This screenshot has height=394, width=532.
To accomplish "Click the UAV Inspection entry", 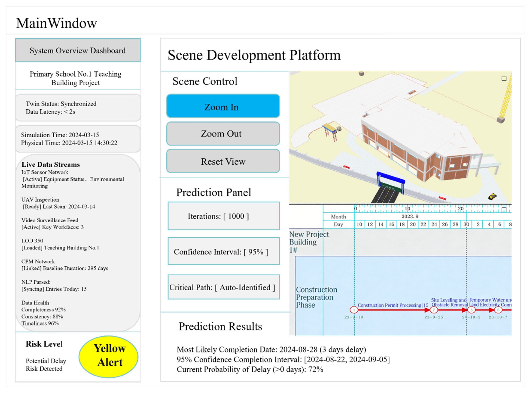I will pos(58,203).
